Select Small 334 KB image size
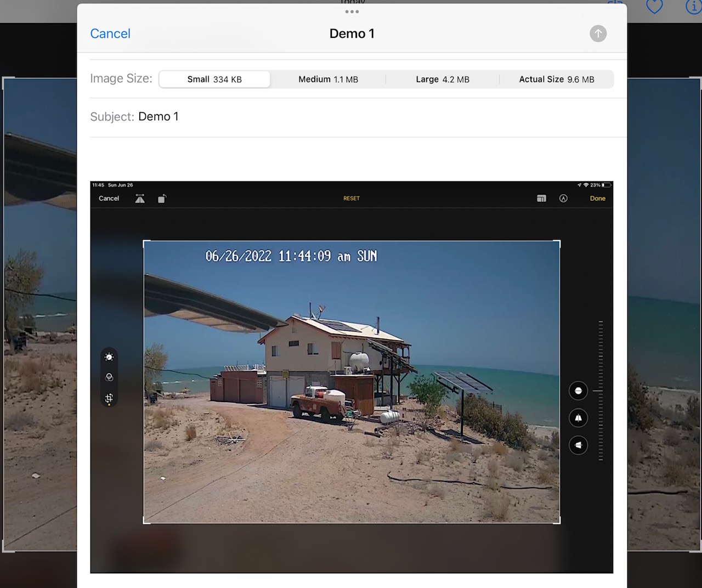702x588 pixels. 214,80
